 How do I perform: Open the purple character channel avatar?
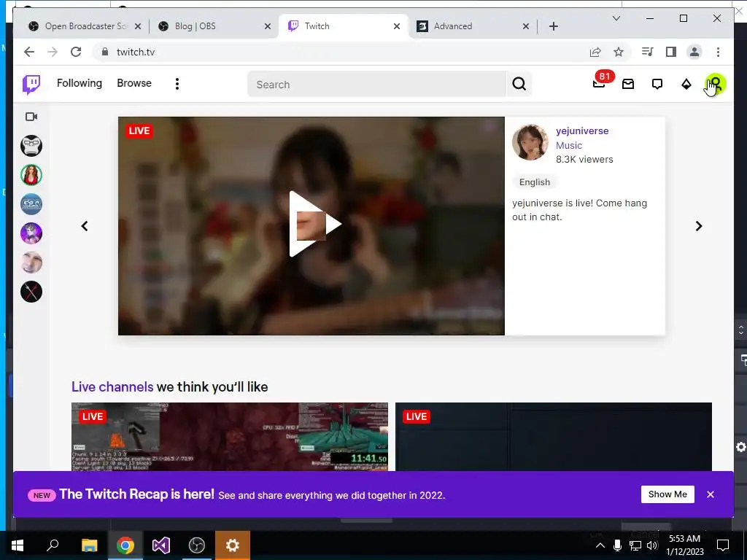pyautogui.click(x=31, y=233)
